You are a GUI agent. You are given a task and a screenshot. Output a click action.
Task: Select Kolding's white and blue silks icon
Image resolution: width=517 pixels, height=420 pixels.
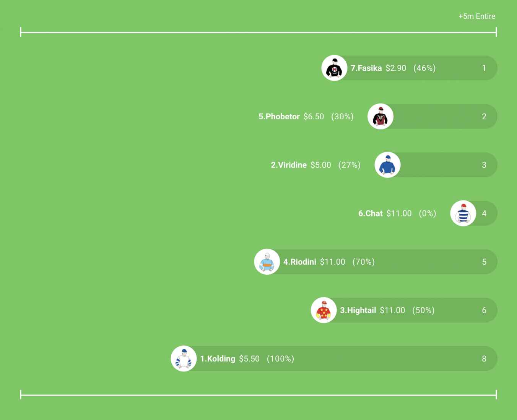pyautogui.click(x=184, y=359)
